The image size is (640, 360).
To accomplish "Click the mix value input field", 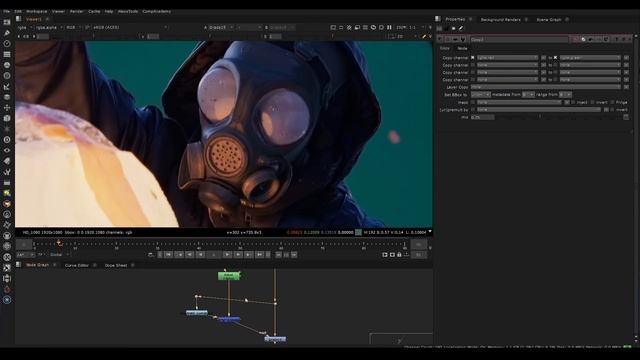I will [x=482, y=117].
